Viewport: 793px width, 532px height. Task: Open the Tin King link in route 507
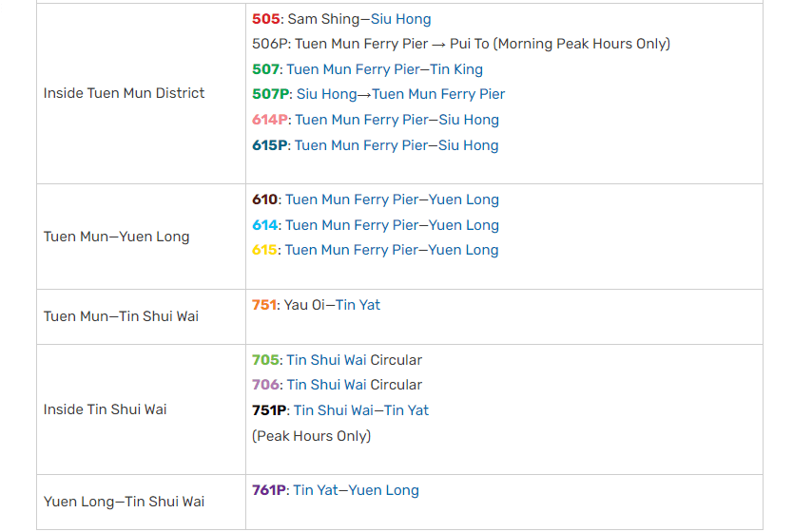(455, 69)
